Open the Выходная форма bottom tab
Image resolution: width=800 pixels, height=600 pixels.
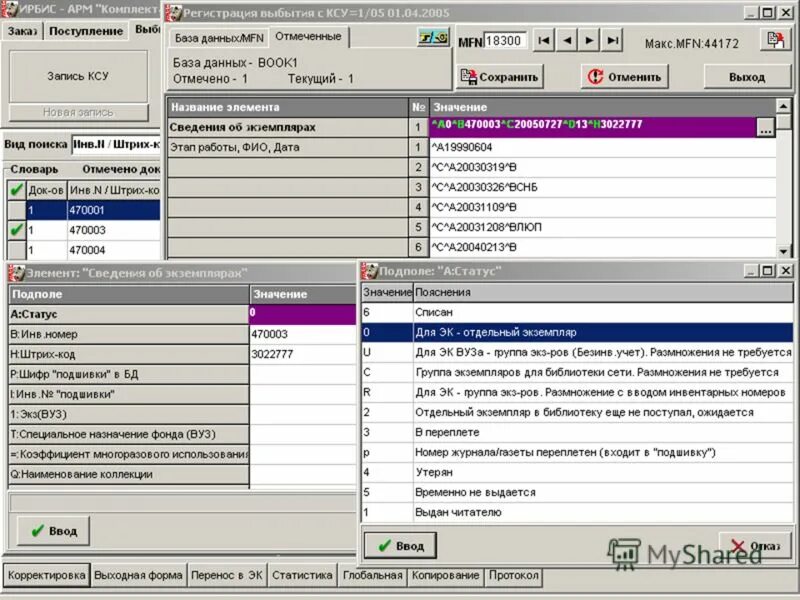[x=138, y=576]
